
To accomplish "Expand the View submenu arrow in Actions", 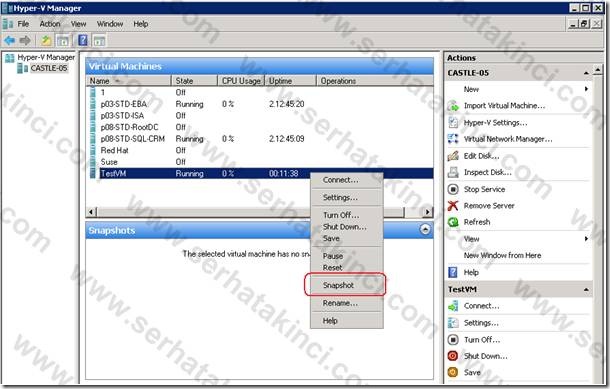I will tap(586, 239).
